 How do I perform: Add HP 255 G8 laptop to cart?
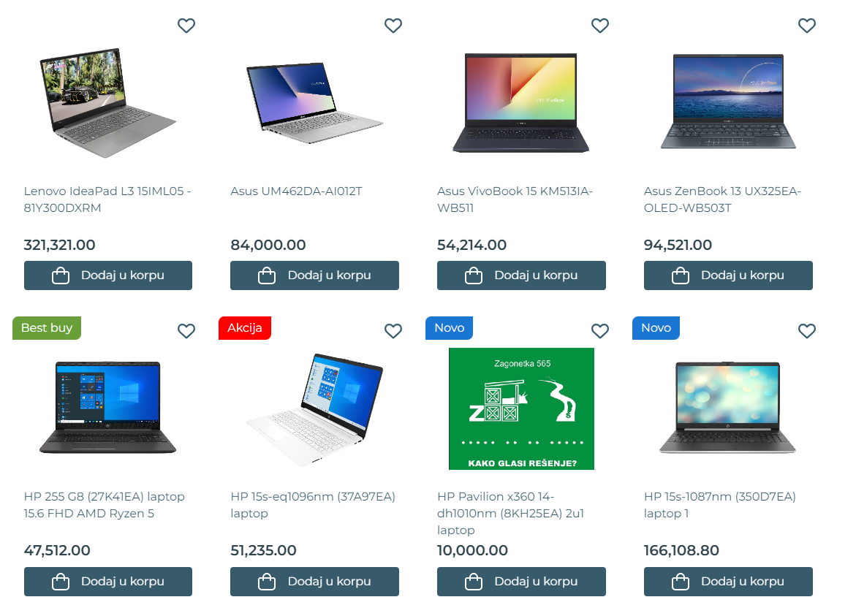click(108, 582)
